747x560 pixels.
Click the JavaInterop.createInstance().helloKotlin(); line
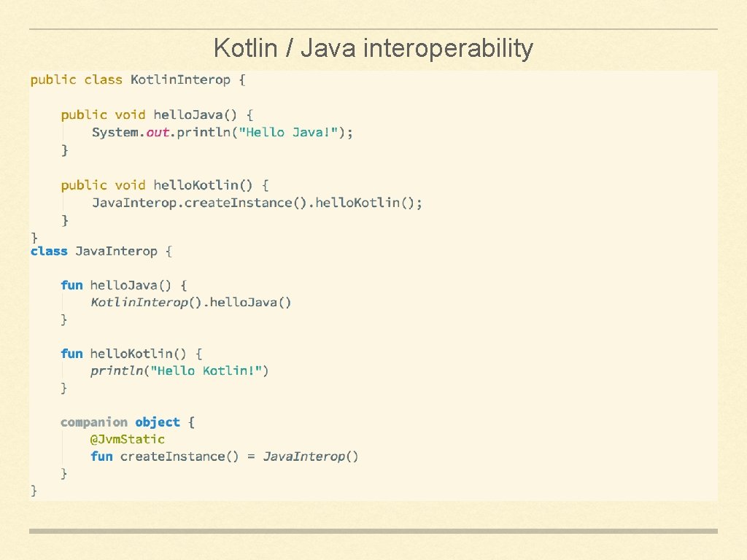tap(258, 203)
